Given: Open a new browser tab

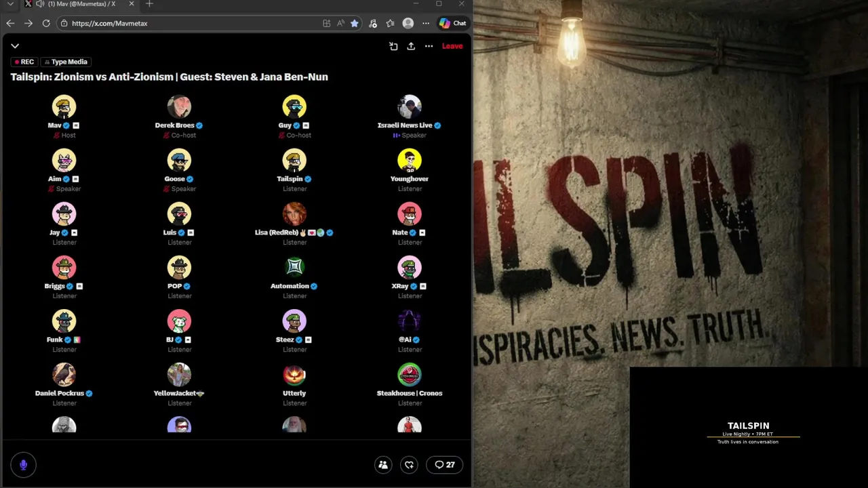Looking at the screenshot, I should coord(149,4).
